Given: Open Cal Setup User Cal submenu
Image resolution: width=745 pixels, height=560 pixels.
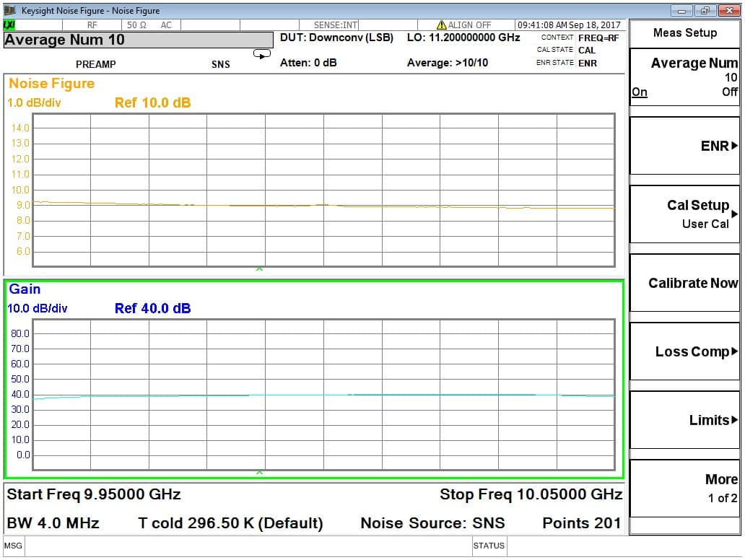Looking at the screenshot, I should coord(684,214).
